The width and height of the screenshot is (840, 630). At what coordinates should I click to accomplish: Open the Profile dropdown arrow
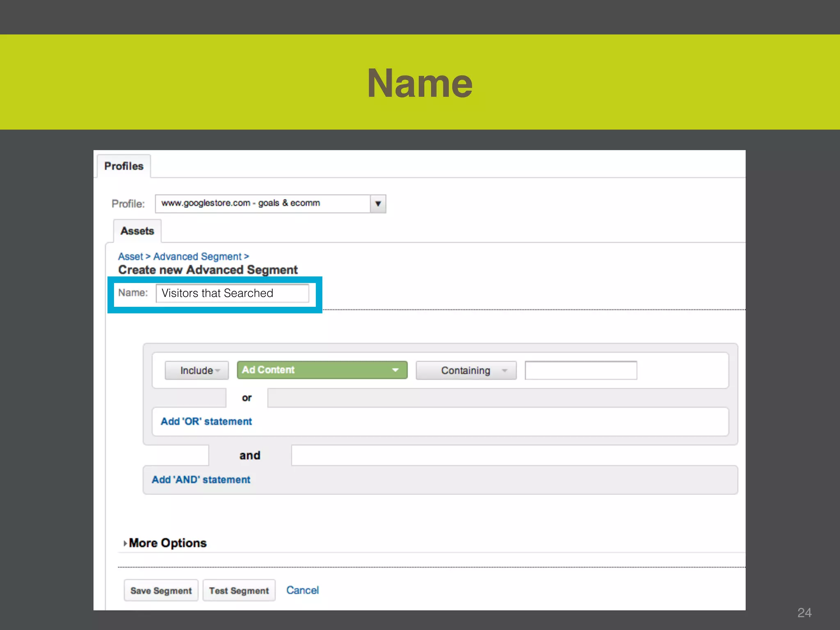(x=378, y=204)
